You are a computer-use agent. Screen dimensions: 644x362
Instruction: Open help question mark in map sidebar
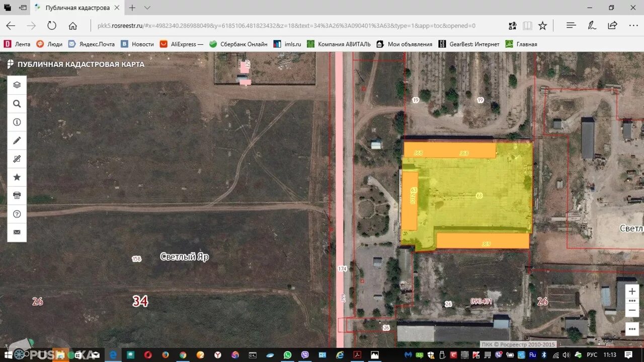click(x=17, y=214)
